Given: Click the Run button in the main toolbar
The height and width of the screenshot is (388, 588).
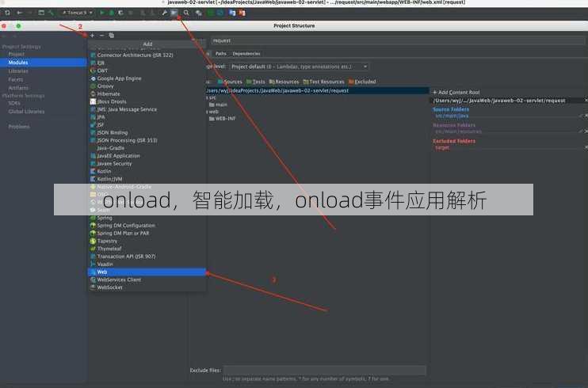Looking at the screenshot, I should [x=101, y=13].
